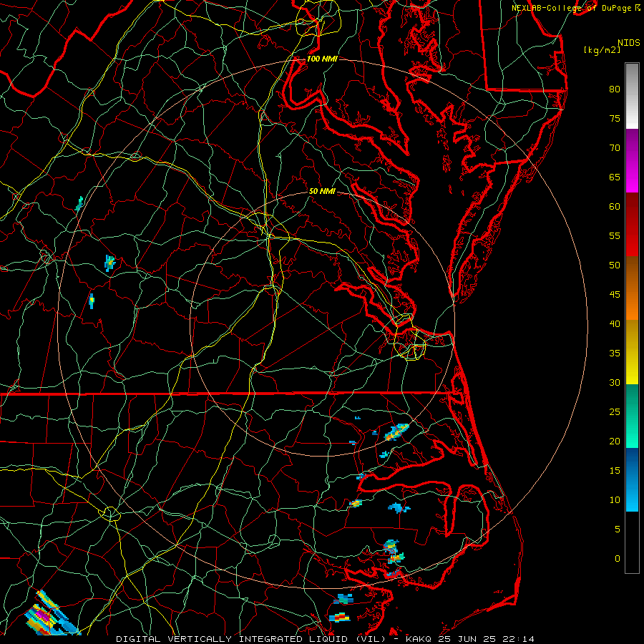Pick the black bottom segment of the VIL scale
The height and width of the screenshot is (644, 644).
632,542
